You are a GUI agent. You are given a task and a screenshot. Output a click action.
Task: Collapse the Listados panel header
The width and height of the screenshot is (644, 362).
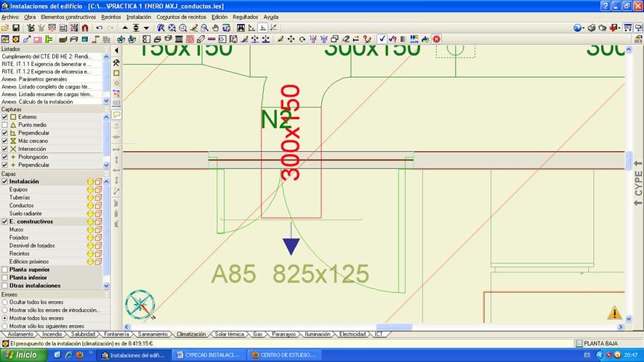107,49
